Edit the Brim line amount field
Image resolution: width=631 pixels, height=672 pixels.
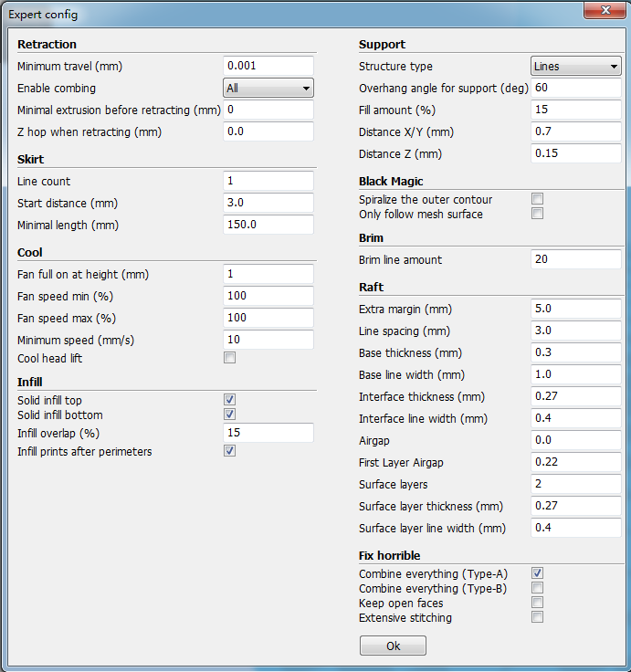[x=576, y=259]
